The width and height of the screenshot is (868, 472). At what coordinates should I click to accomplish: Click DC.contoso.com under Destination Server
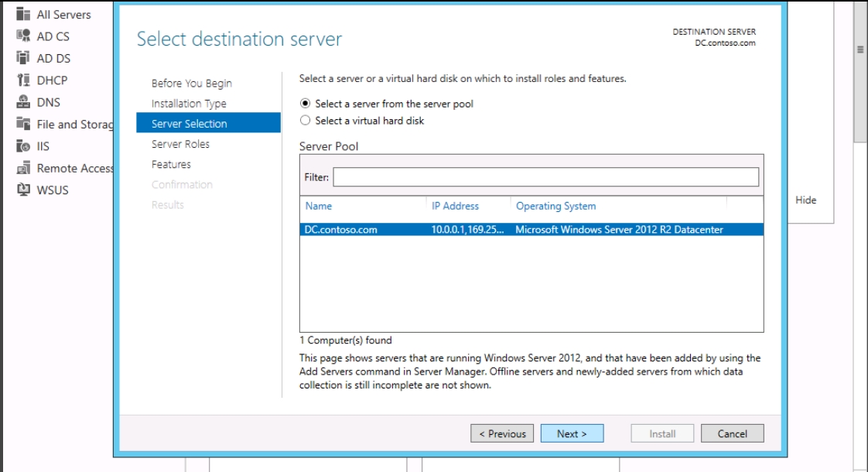pos(725,43)
